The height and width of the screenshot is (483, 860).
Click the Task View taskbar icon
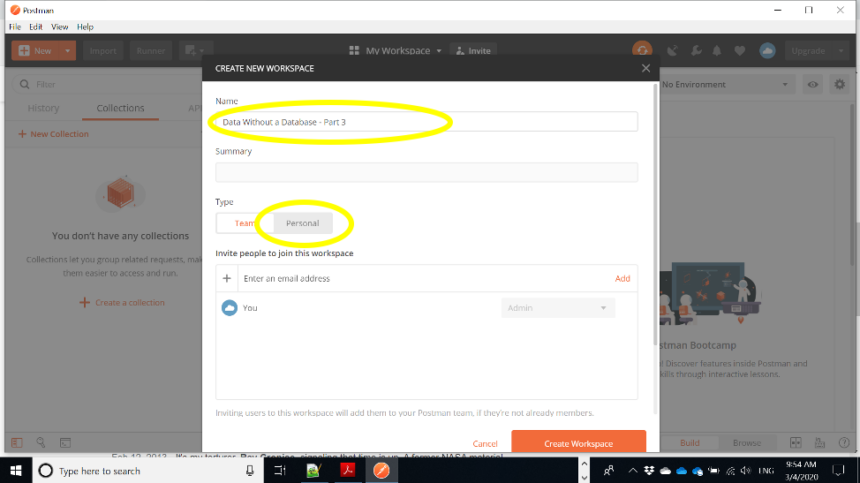click(x=280, y=470)
